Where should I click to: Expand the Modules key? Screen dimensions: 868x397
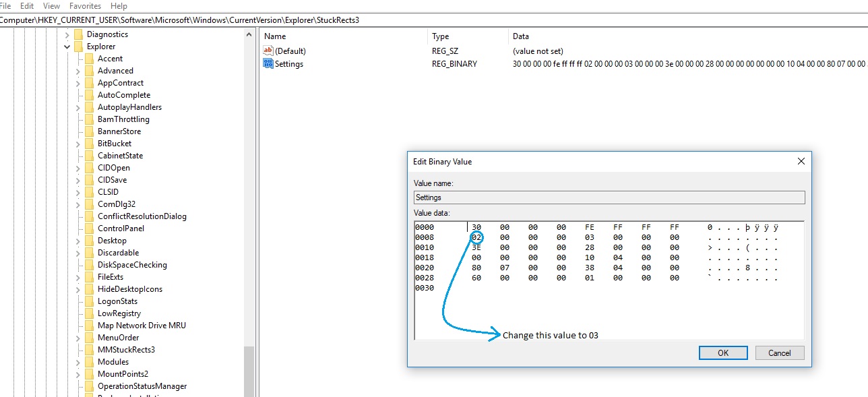click(x=78, y=362)
